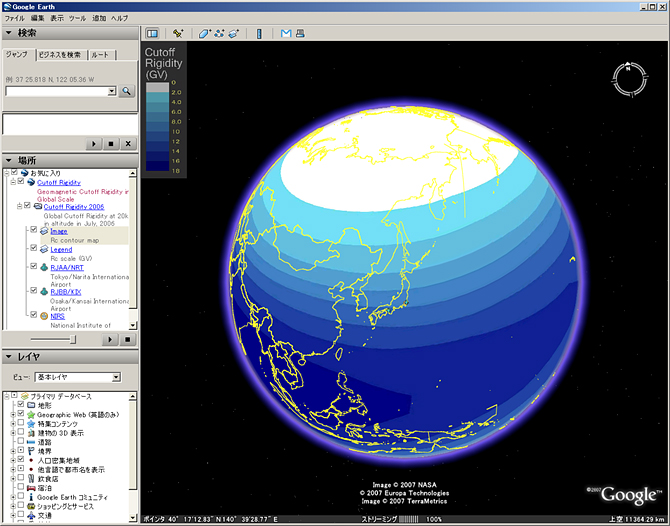Uncheck the Image overlay checkbox
Image resolution: width=670 pixels, height=526 pixels.
(x=33, y=230)
